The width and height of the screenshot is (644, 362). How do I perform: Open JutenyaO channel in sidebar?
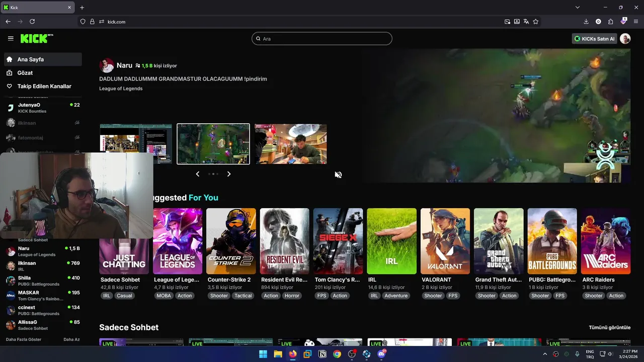(43, 108)
